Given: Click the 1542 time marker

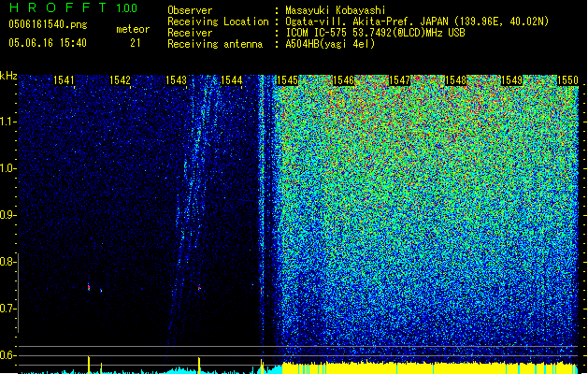Looking at the screenshot, I should (120, 80).
